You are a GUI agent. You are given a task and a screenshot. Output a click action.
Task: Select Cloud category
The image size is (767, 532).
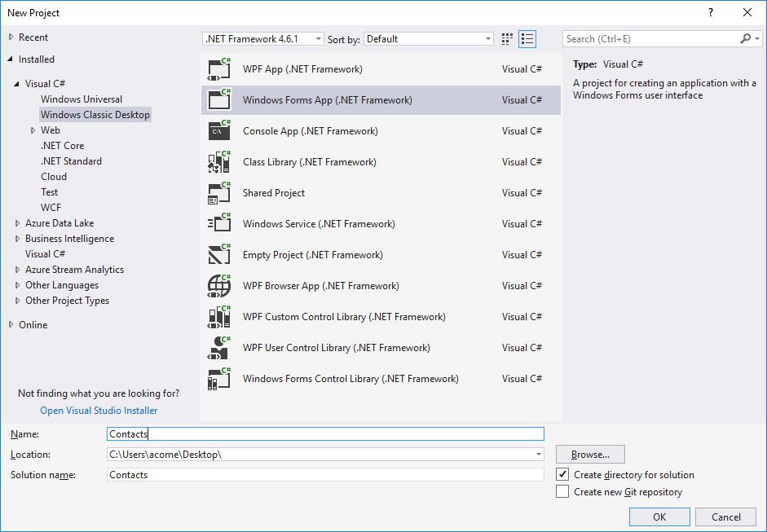pos(54,177)
